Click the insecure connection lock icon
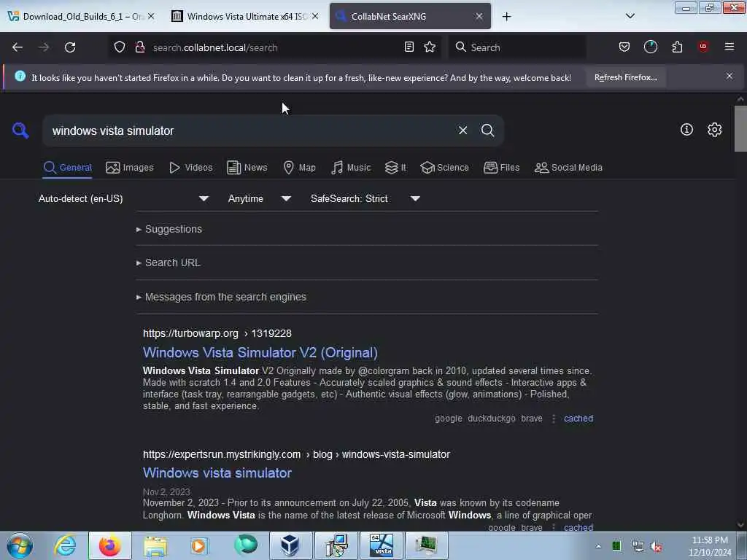 [x=139, y=47]
